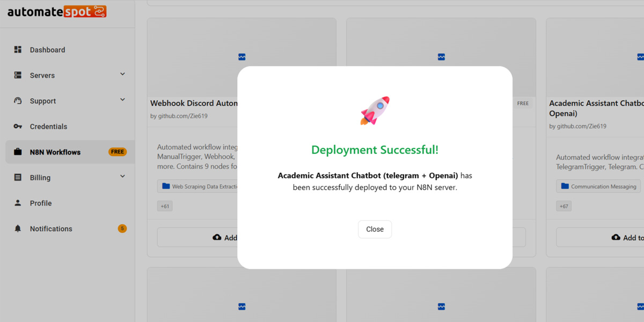
Task: Select the Communication Messaging category tag
Action: (598, 186)
